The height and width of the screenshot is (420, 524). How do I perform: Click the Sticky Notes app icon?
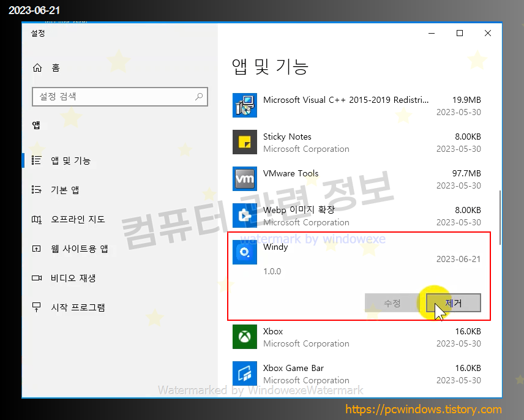click(245, 142)
